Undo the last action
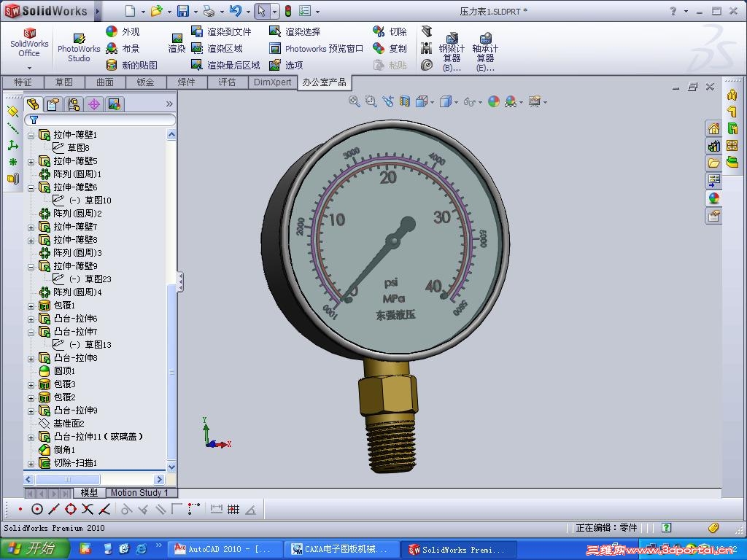This screenshot has height=560, width=747. coord(236,11)
